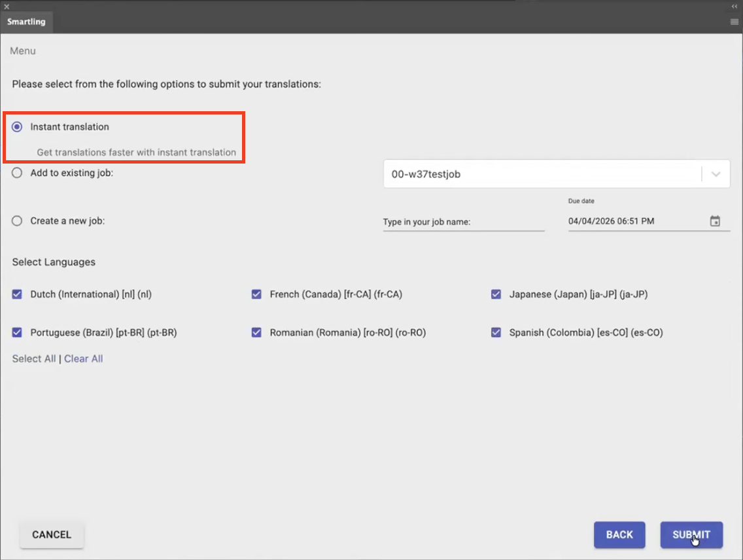
Task: Open the due date calendar picker
Action: click(x=716, y=221)
